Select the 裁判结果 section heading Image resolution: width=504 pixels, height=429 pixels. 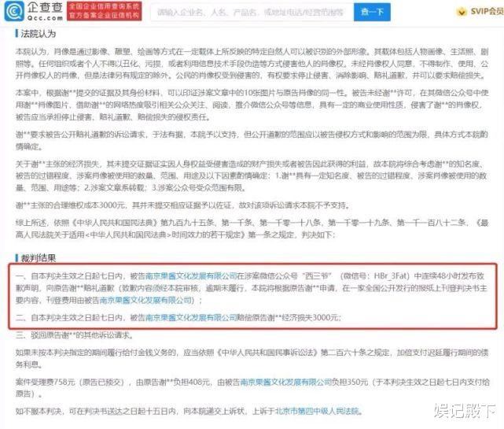pos(39,258)
